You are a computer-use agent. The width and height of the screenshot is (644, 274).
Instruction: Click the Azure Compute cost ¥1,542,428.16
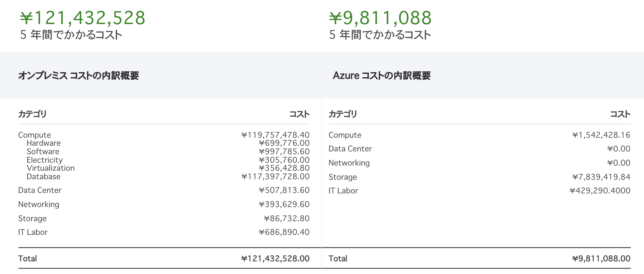tap(601, 135)
